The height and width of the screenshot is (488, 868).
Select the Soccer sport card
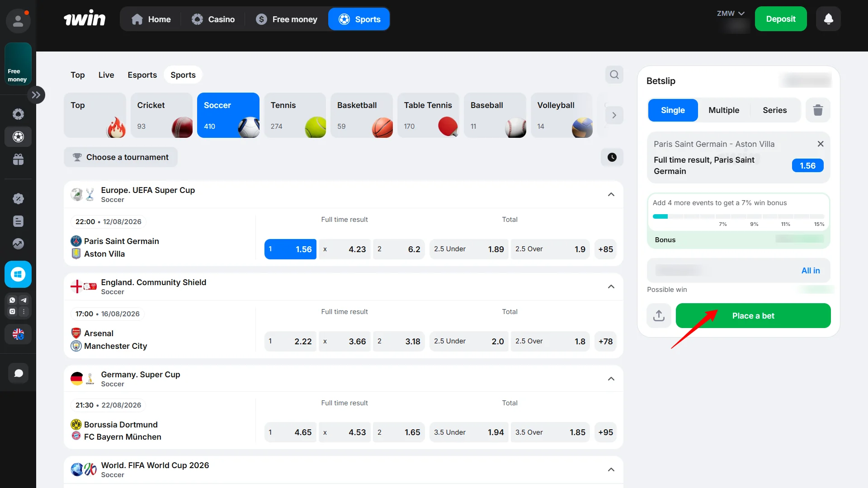point(228,115)
